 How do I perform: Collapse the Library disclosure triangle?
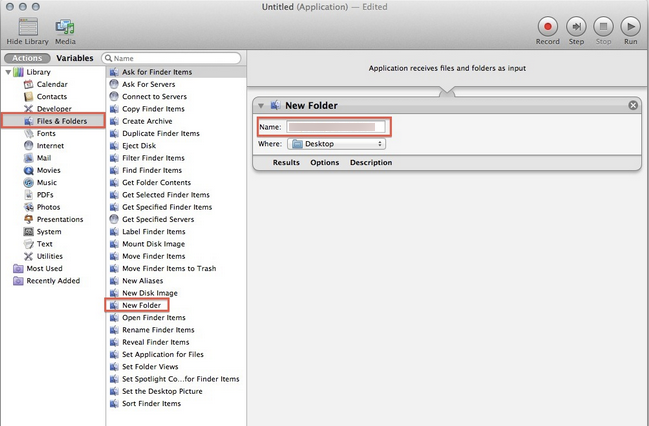coord(8,72)
